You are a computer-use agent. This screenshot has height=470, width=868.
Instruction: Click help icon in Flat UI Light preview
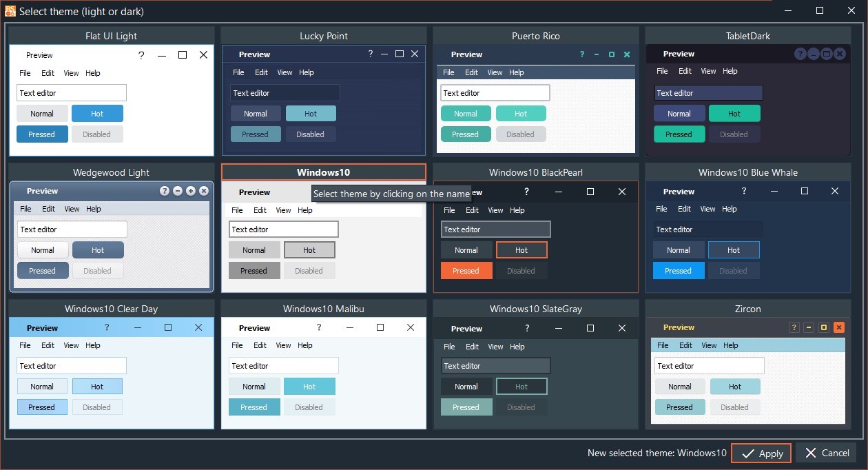(141, 55)
